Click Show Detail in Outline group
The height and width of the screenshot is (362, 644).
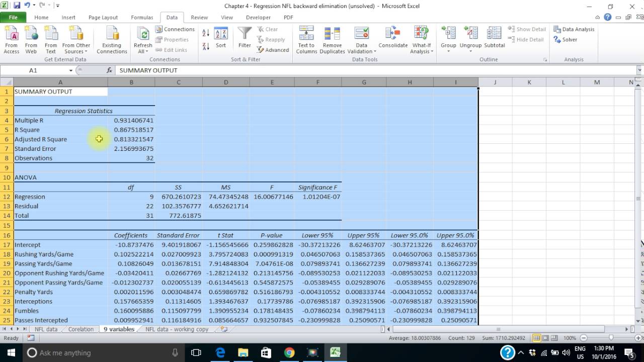pyautogui.click(x=527, y=29)
